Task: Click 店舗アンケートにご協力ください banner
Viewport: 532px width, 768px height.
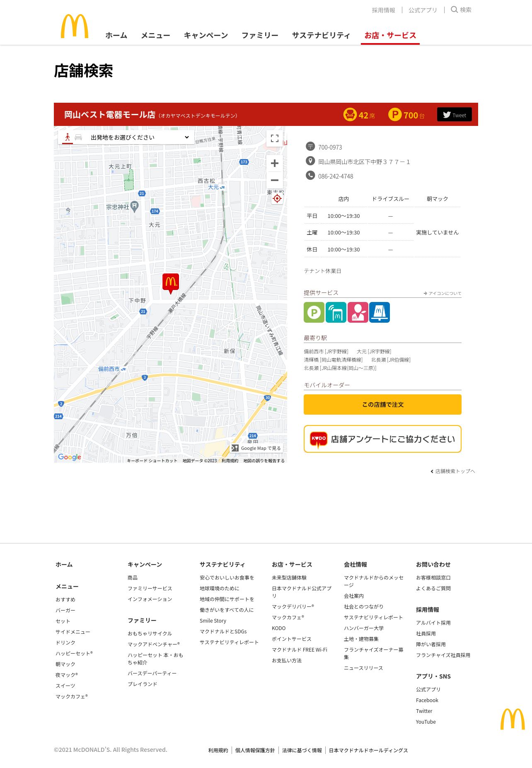Action: 382,439
